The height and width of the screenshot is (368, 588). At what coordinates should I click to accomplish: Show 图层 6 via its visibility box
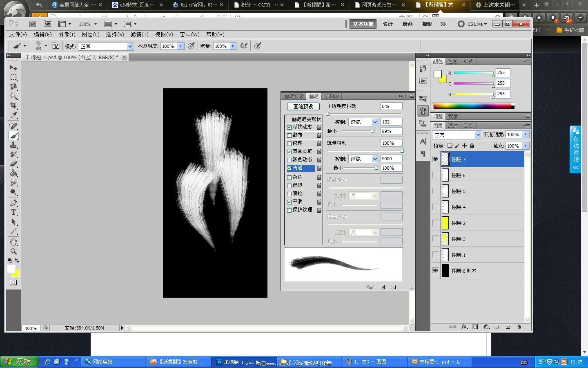[x=436, y=175]
